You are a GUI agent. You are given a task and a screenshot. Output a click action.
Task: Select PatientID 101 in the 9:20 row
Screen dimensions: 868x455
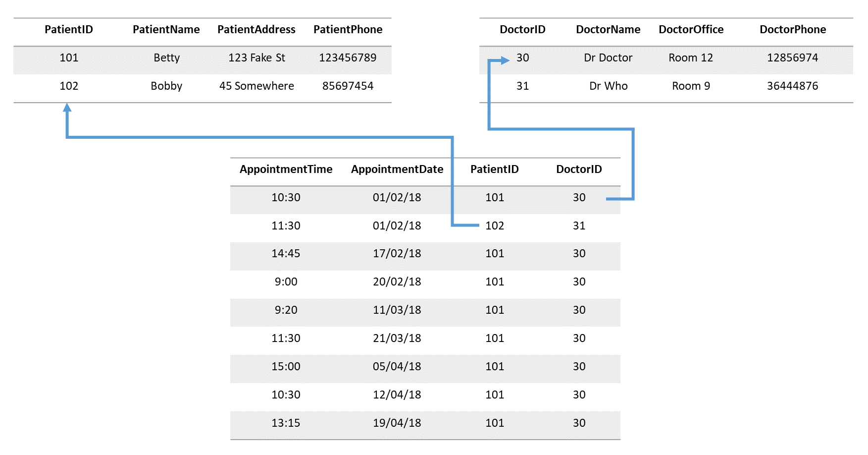click(x=495, y=310)
